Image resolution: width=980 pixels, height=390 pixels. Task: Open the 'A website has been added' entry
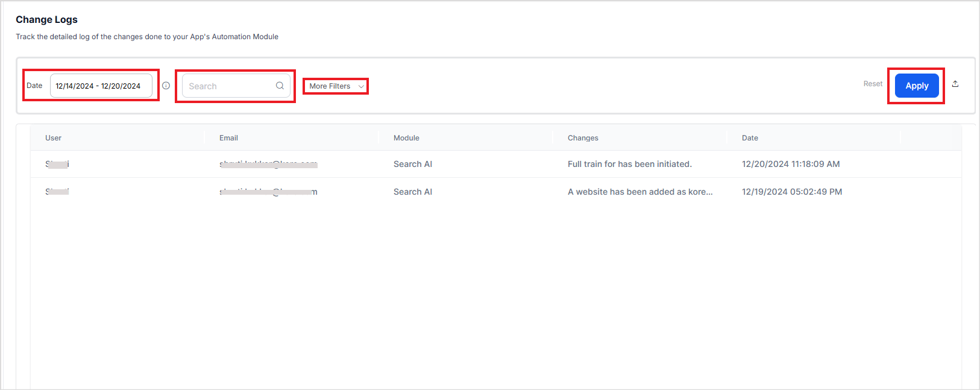(639, 192)
